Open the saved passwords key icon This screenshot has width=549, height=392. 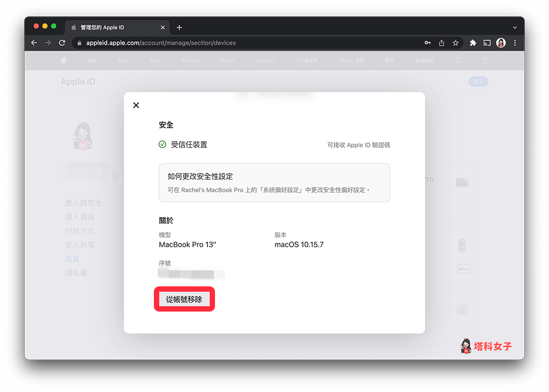tap(427, 43)
